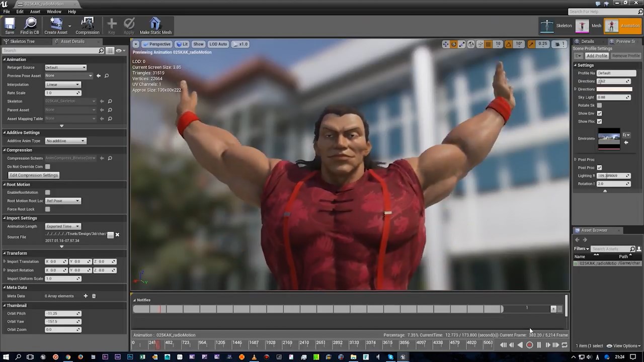This screenshot has width=644, height=362.
Task: Open the Animation Length dropdown
Action: (62, 226)
